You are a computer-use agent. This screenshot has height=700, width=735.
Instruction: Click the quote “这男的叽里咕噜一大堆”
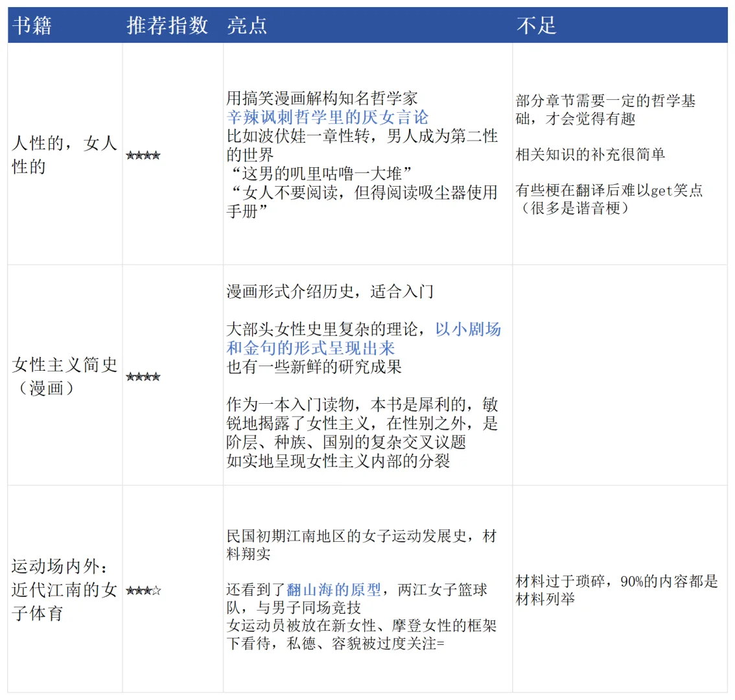coord(321,174)
